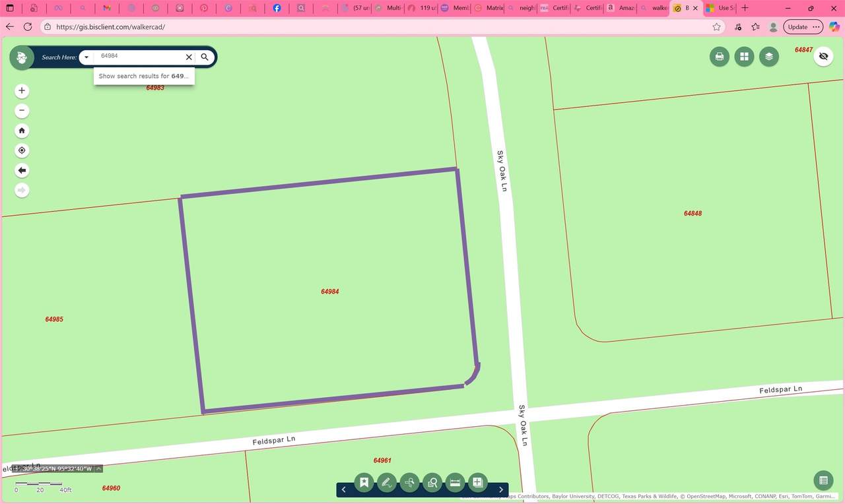The width and height of the screenshot is (845, 504).
Task: Switch to the Facebook browser tab
Action: pyautogui.click(x=277, y=9)
